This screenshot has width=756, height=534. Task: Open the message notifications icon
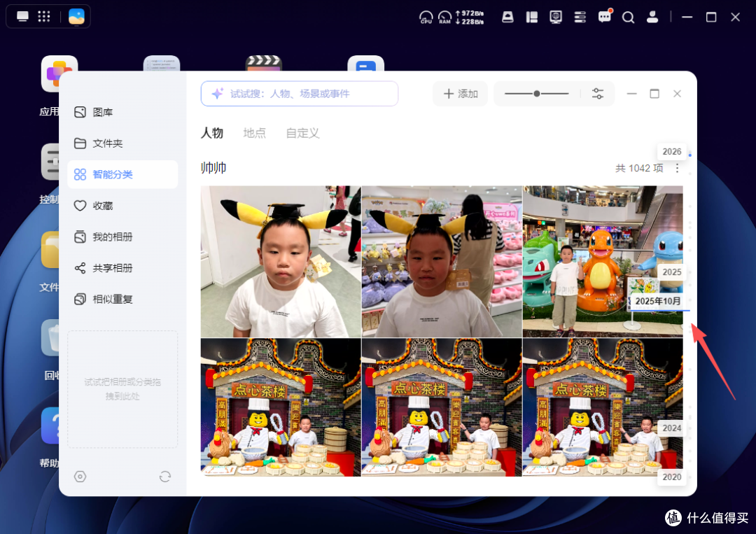point(605,16)
